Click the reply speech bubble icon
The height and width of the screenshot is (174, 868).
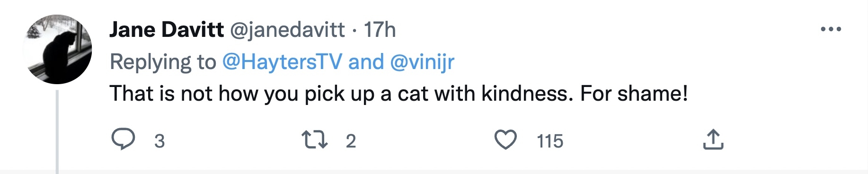[123, 140]
